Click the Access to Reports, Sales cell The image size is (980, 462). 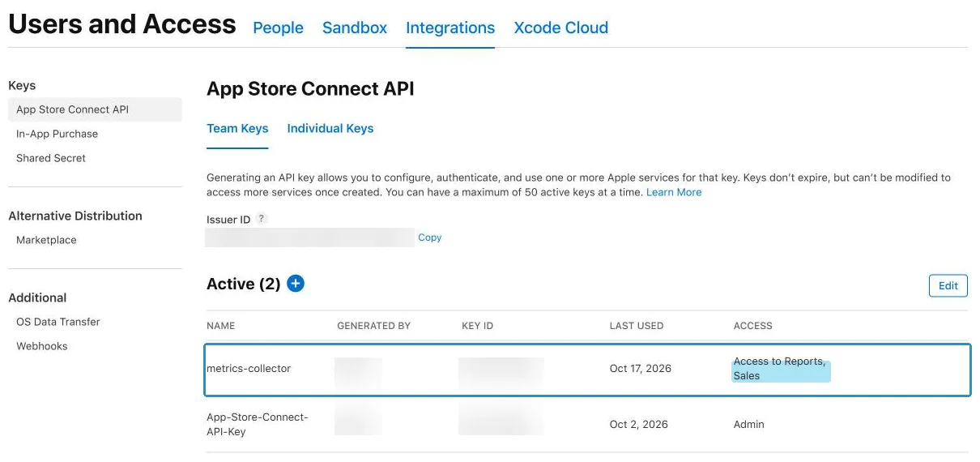point(781,369)
